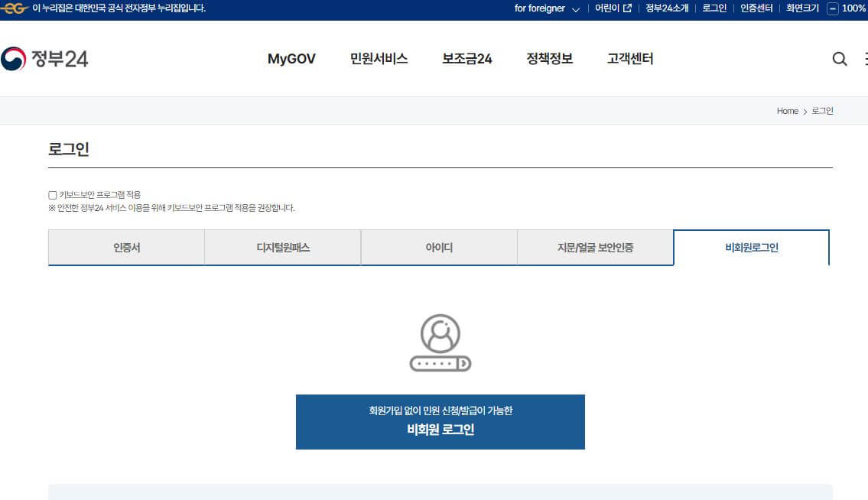Decrease screen size with the minus icon
The width and height of the screenshot is (868, 500).
coord(834,8)
